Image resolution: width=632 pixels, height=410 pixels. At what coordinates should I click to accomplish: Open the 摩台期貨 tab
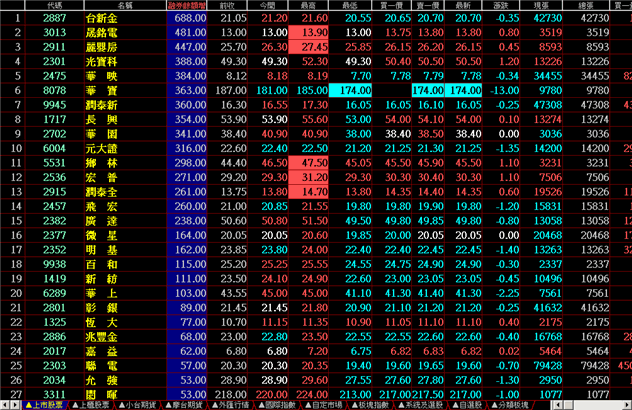pos(184,405)
